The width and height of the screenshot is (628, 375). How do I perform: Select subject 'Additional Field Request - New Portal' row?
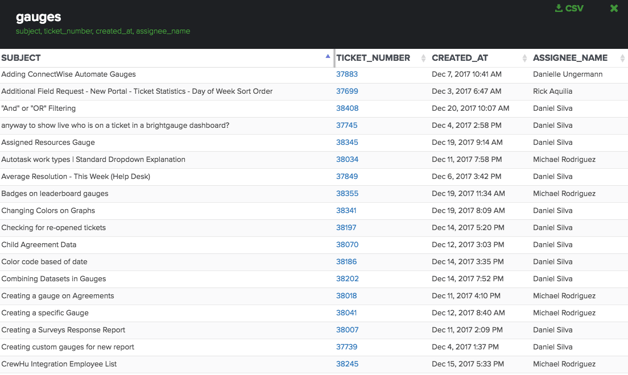(137, 91)
